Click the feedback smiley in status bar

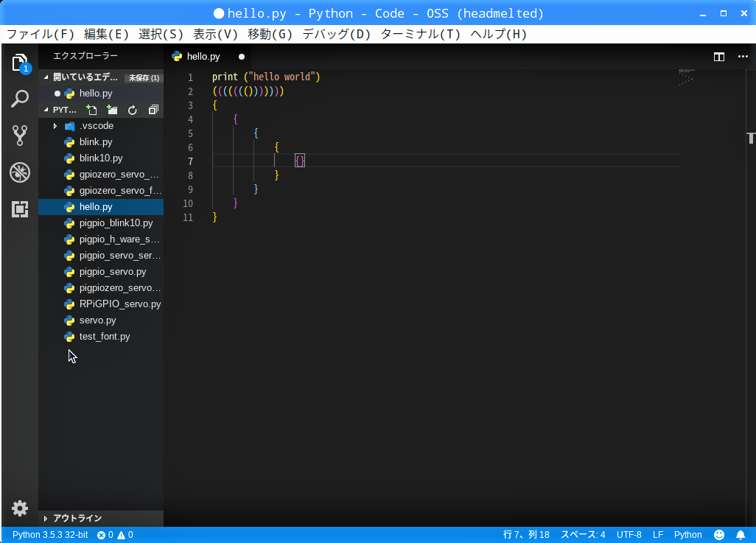[719, 535]
